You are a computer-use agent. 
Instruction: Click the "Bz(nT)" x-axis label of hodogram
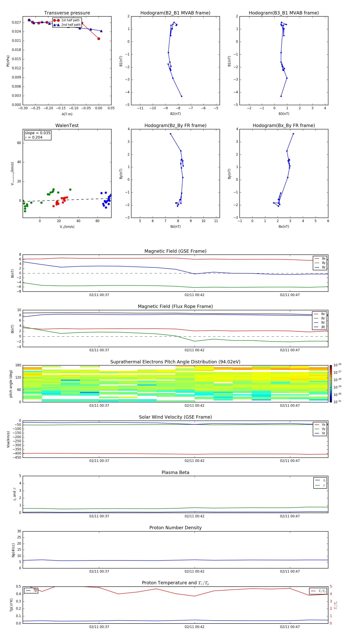tap(175, 227)
